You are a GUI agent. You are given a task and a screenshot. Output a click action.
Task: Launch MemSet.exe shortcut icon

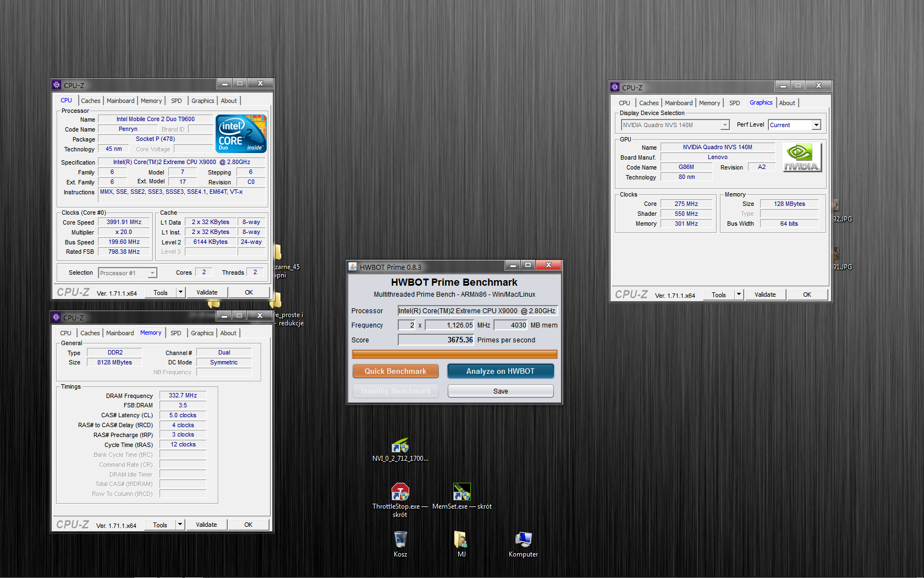tap(461, 492)
